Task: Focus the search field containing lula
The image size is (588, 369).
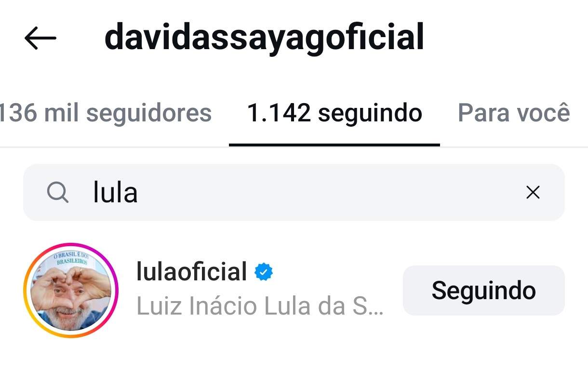Action: tap(294, 193)
